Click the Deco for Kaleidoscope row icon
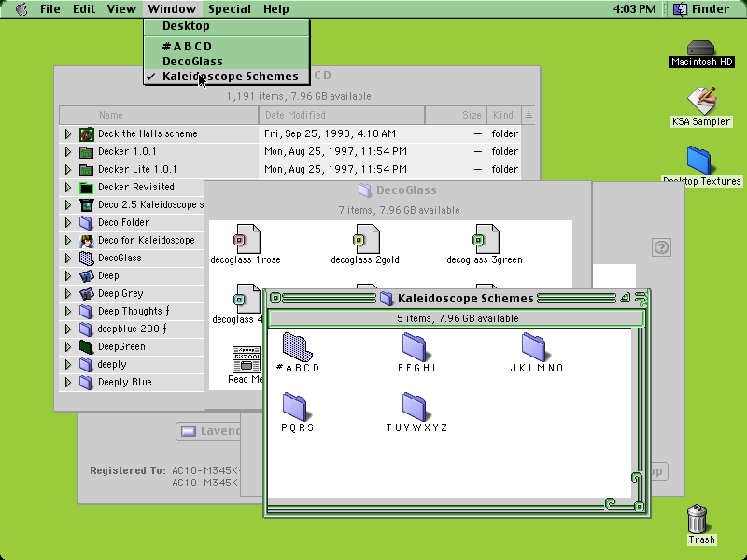Viewport: 747px width, 560px height. coord(86,241)
